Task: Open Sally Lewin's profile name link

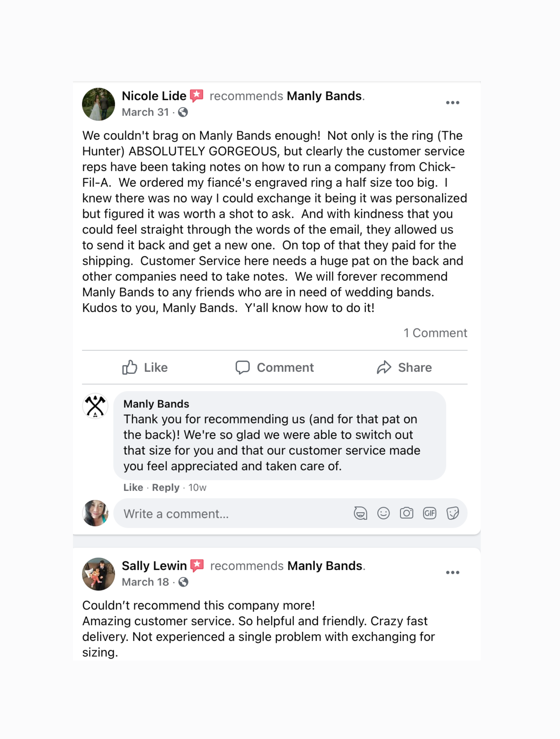Action: click(x=154, y=566)
